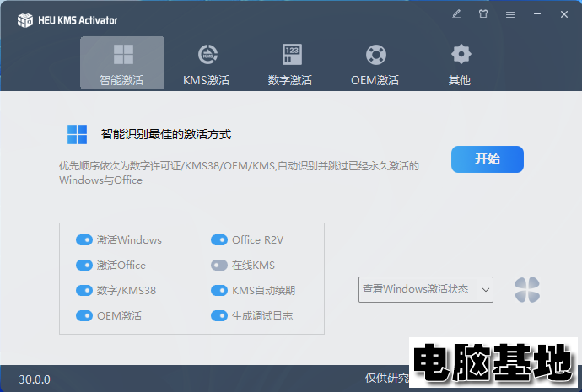Minimize the HEU KMS Activator window

[537, 14]
